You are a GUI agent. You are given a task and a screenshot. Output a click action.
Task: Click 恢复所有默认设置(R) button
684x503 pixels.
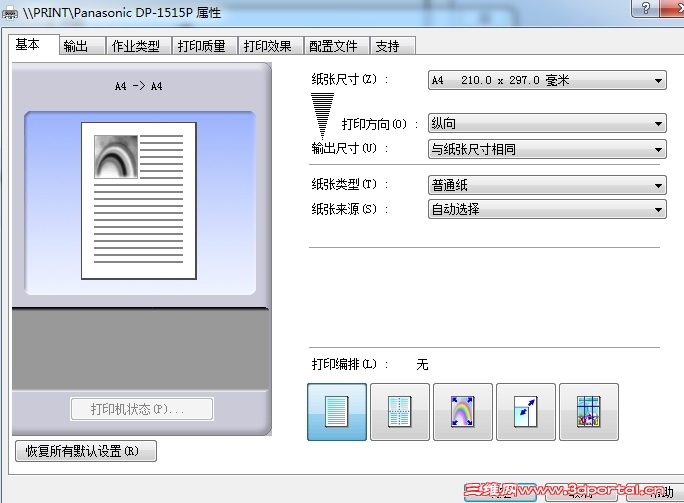click(86, 451)
